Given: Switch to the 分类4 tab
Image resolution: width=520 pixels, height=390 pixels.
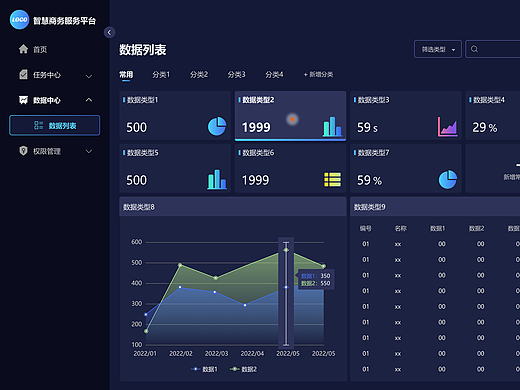Looking at the screenshot, I should point(274,74).
